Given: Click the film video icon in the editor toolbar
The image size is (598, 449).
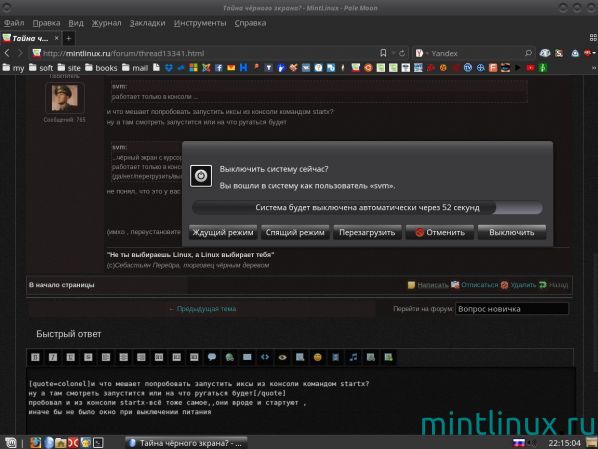Looking at the screenshot, I should [x=336, y=357].
